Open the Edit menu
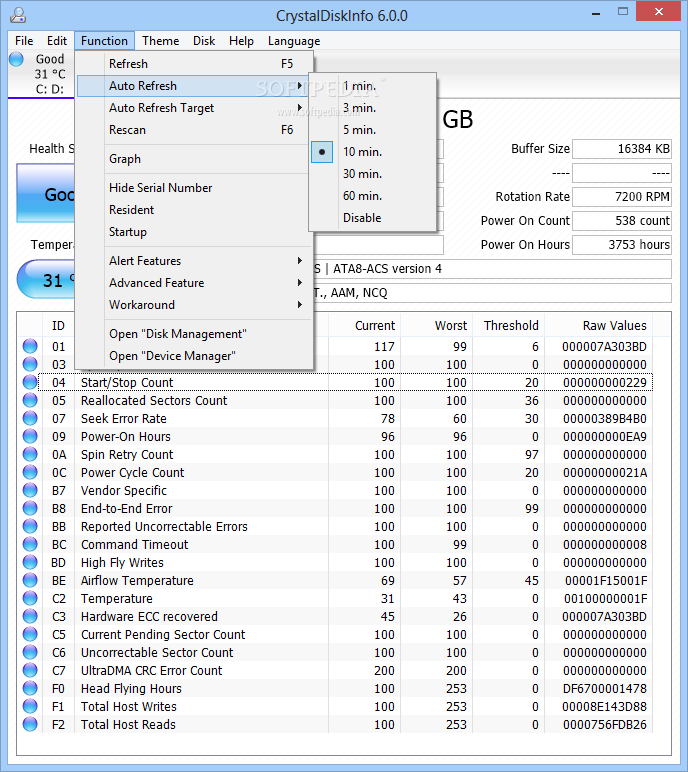The image size is (688, 772). pyautogui.click(x=57, y=41)
